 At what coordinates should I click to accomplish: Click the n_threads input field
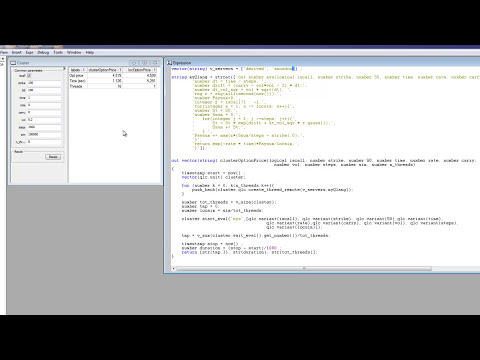coord(44,142)
